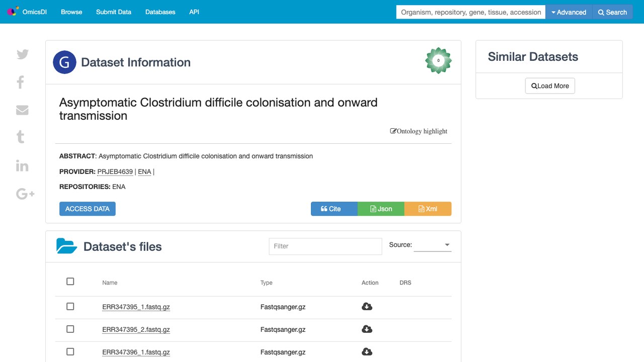Viewport: 644px width, 362px height.
Task: Open the Browse menu item
Action: click(71, 12)
